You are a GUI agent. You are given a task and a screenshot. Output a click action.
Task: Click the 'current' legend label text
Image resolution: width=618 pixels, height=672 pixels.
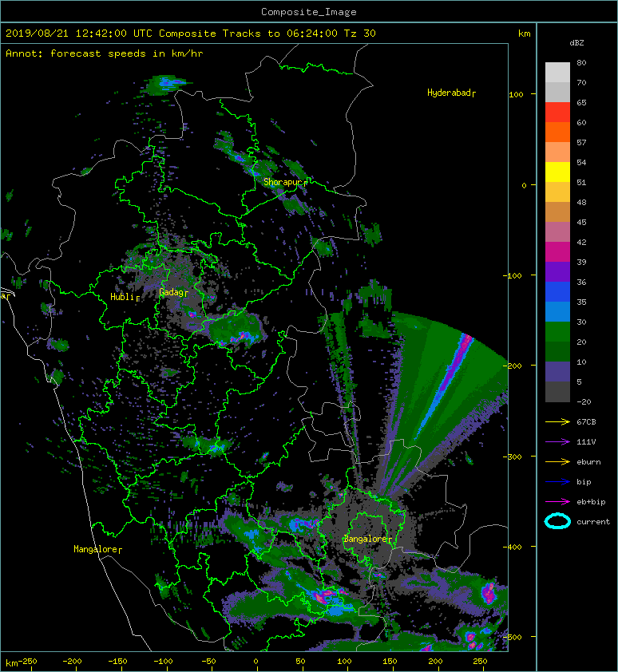[593, 522]
